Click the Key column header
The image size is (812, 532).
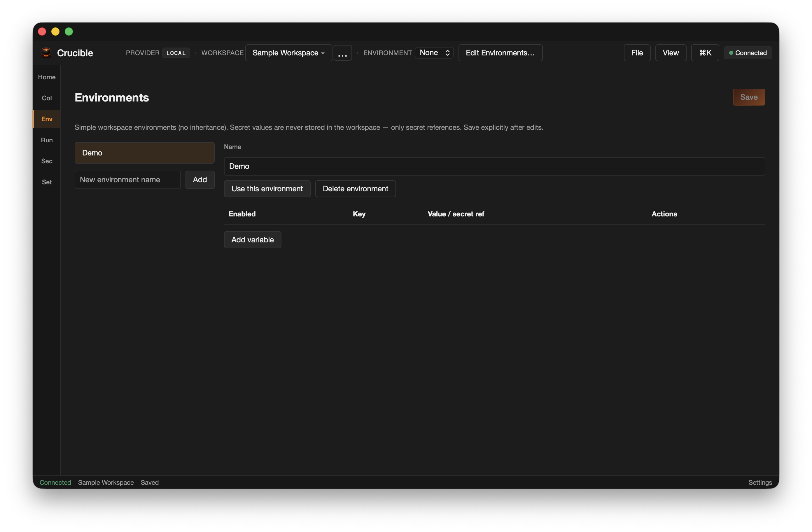[x=359, y=214]
